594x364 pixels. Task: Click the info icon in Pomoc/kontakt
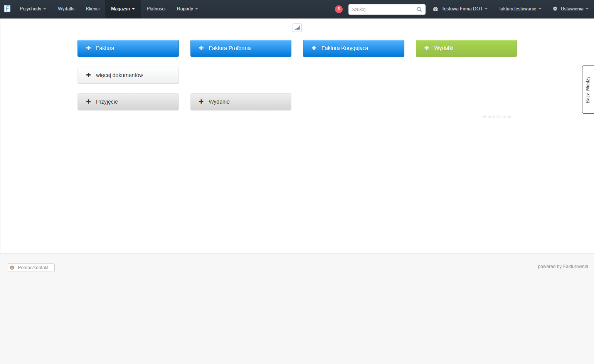click(12, 268)
